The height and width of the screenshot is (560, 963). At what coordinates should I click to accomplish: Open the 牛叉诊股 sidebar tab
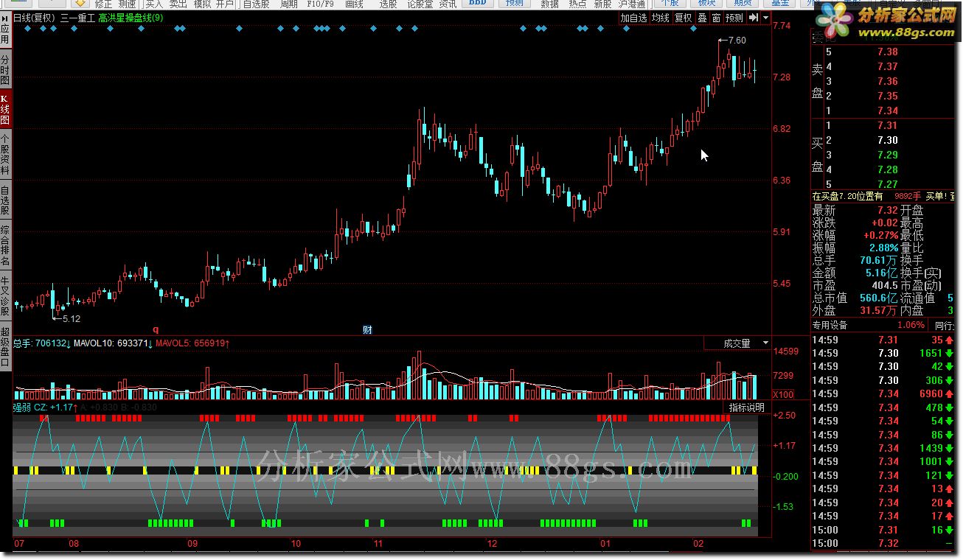5,296
